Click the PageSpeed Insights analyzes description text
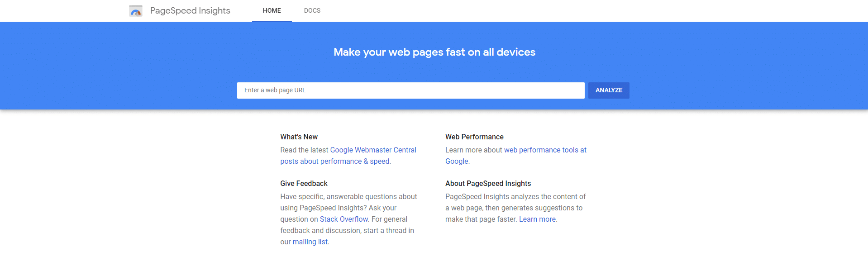Screen dimensions: 868x271 pyautogui.click(x=515, y=208)
